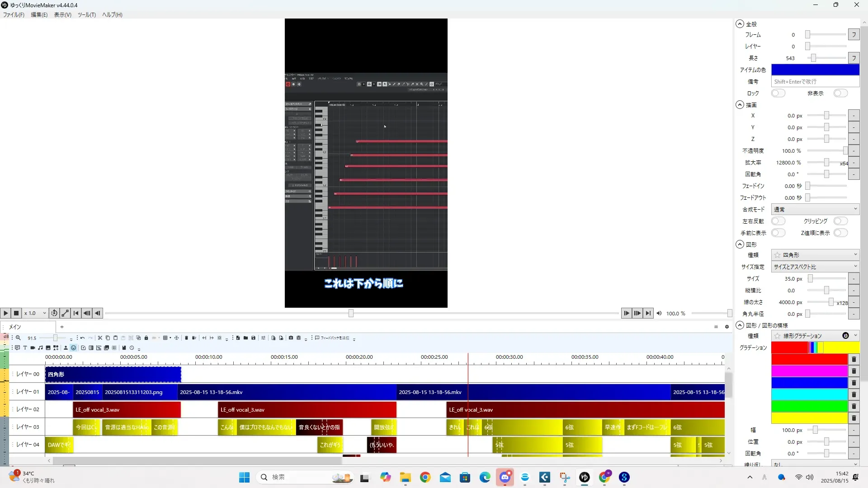868x488 pixels.
Task: Click the blue アイテムの色 swatch
Action: 815,70
